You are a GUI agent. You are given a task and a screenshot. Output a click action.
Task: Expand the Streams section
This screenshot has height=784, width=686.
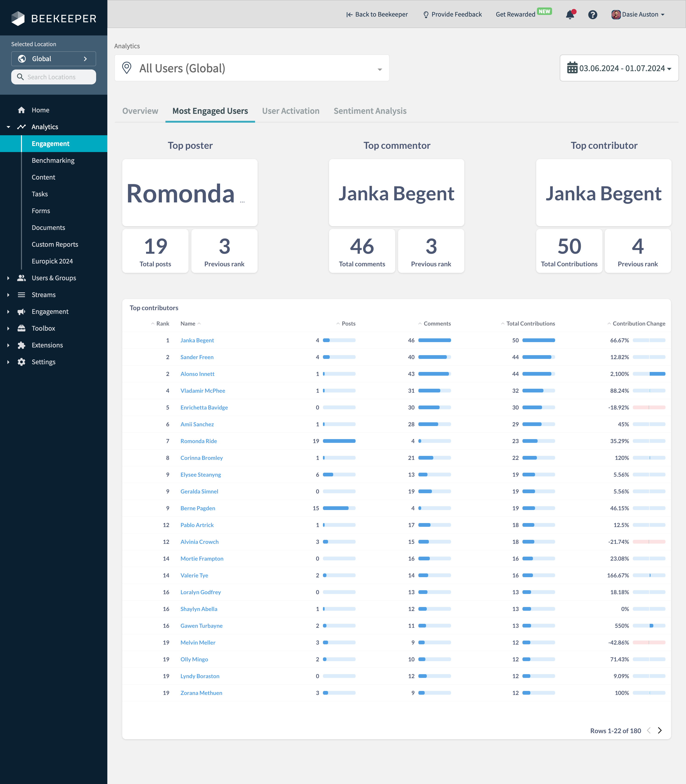coord(8,295)
